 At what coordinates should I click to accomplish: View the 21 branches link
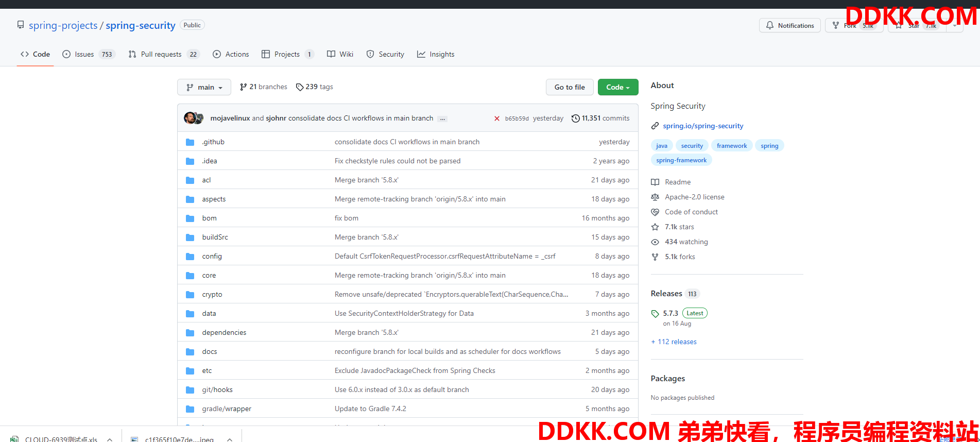[x=264, y=87]
